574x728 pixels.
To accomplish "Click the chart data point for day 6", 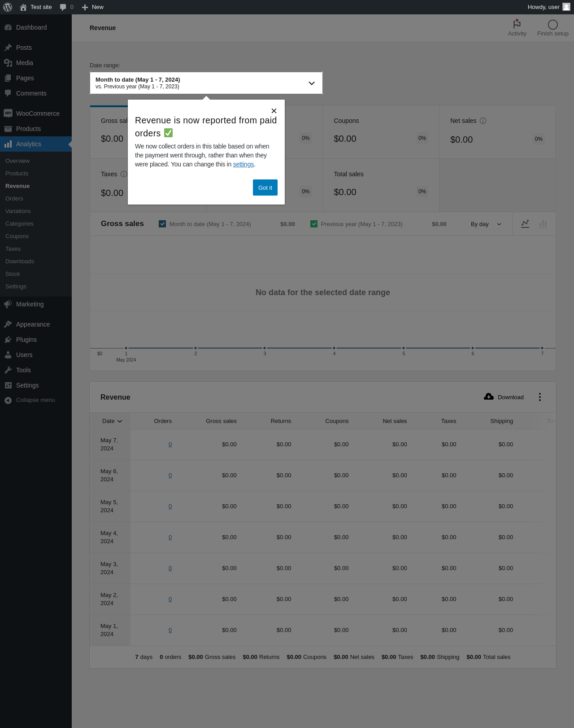I will tap(473, 348).
